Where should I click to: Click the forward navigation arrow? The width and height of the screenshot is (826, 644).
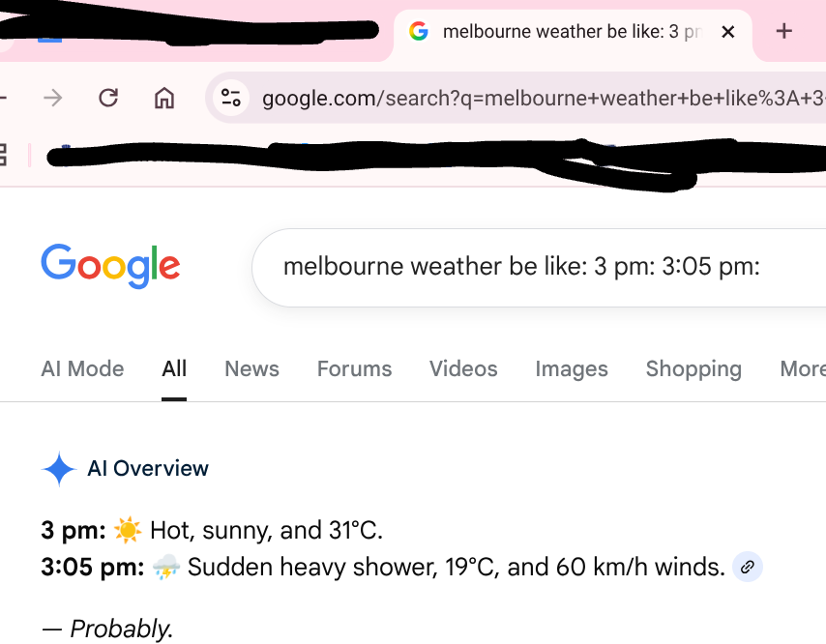point(52,98)
